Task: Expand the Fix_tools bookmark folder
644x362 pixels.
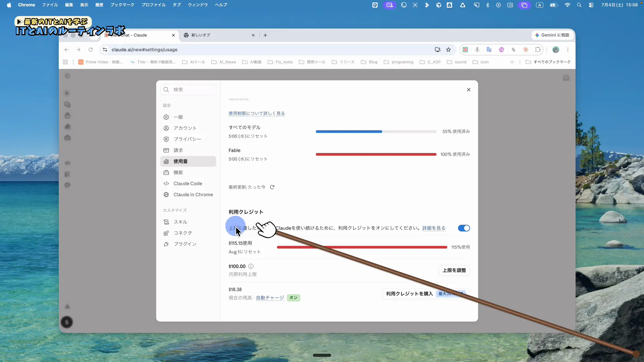Action: [x=280, y=62]
